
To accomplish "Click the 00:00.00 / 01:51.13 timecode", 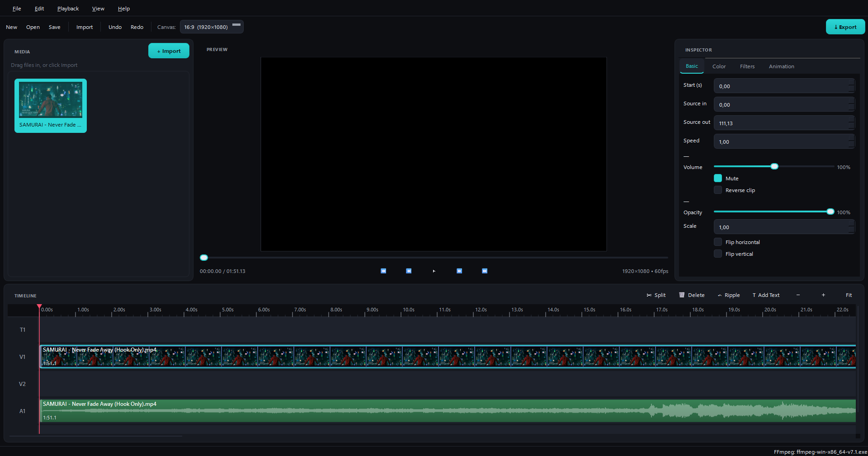I will [x=222, y=271].
